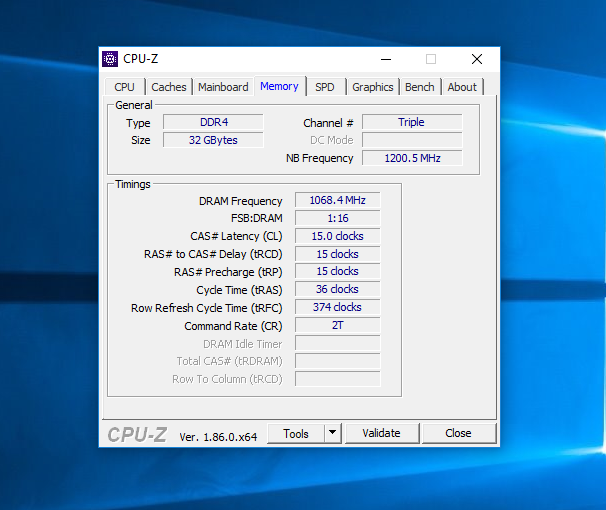Screen dimensions: 606x510
Task: Switch to the Caches tab
Action: click(169, 87)
